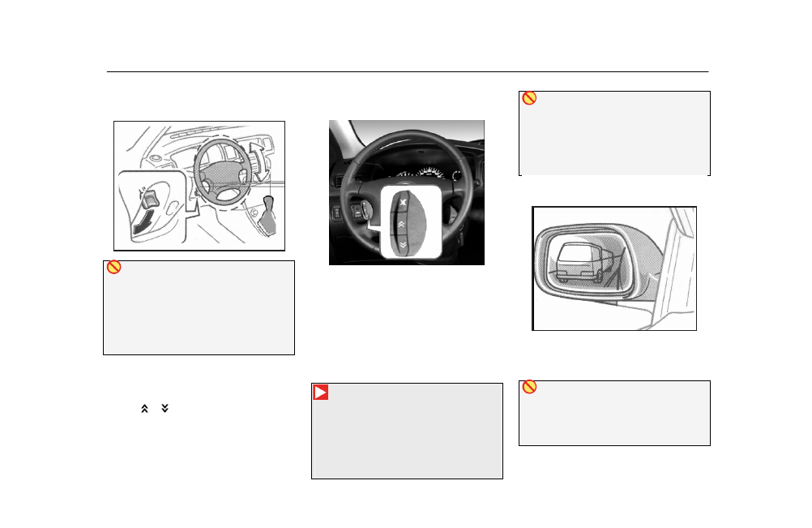Click the speedometer gauge in the dashboard photo

click(431, 173)
